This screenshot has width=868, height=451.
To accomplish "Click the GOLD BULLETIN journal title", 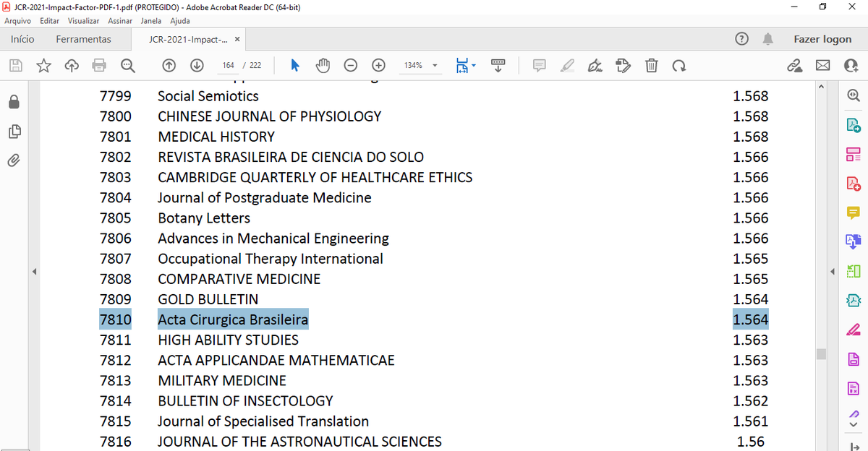I will coord(208,299).
